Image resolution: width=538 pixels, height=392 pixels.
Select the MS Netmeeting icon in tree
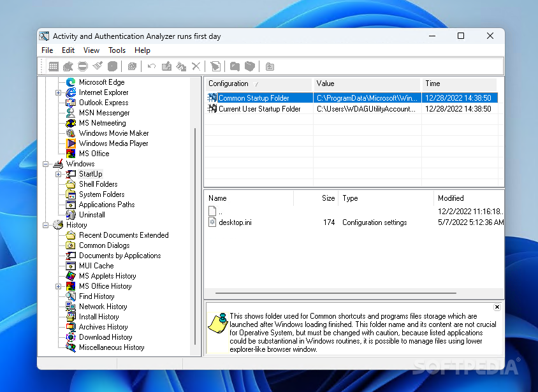(x=71, y=123)
